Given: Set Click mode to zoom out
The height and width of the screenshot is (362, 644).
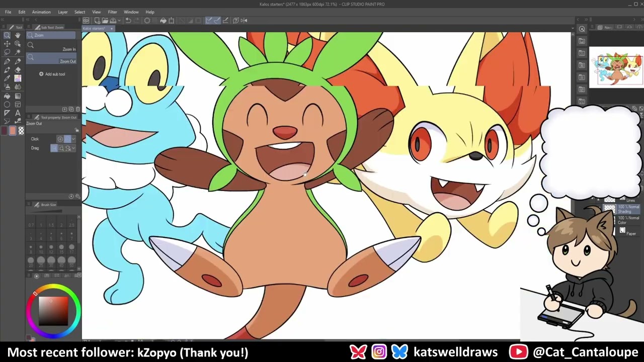Looking at the screenshot, I should click(x=67, y=139).
